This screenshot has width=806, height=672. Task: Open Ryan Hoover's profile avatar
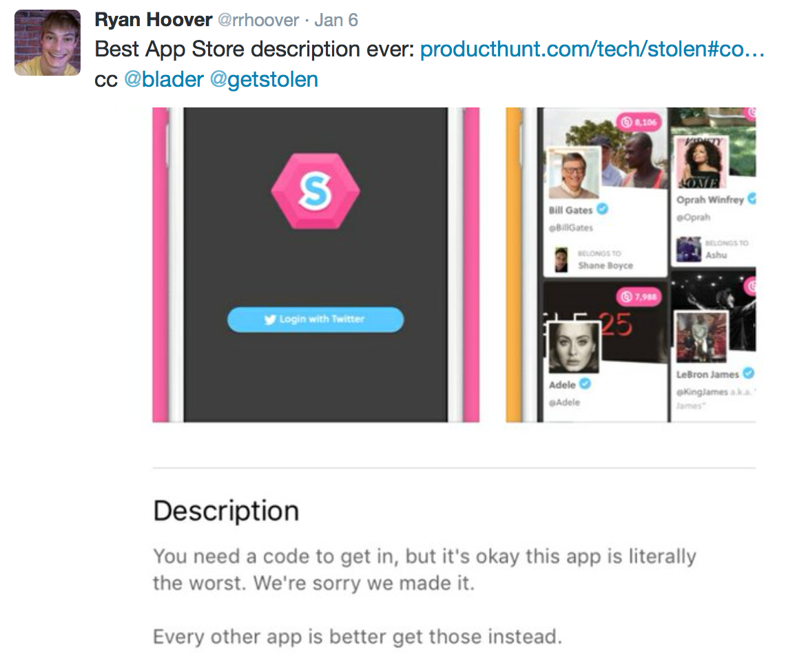coord(48,43)
